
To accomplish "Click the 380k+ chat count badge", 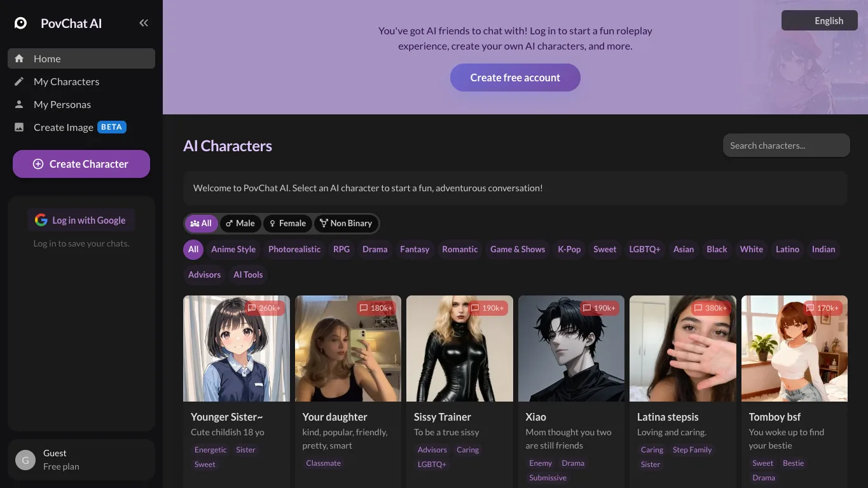I will point(711,308).
